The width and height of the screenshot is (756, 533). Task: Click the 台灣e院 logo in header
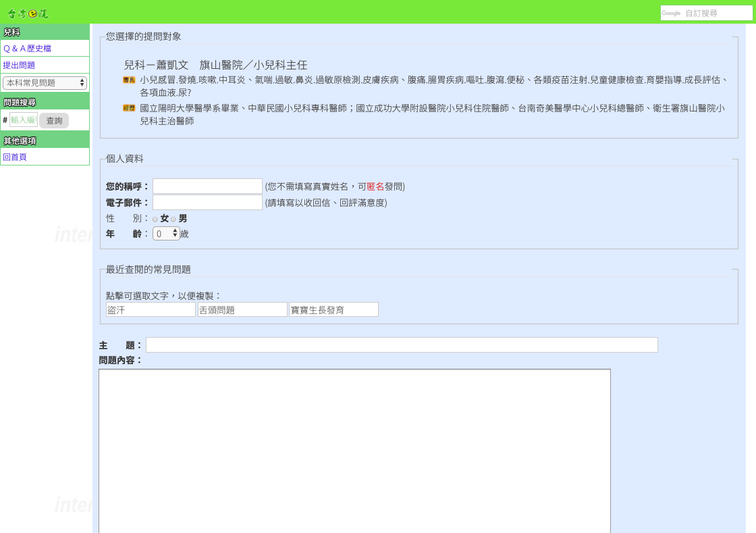tap(28, 13)
